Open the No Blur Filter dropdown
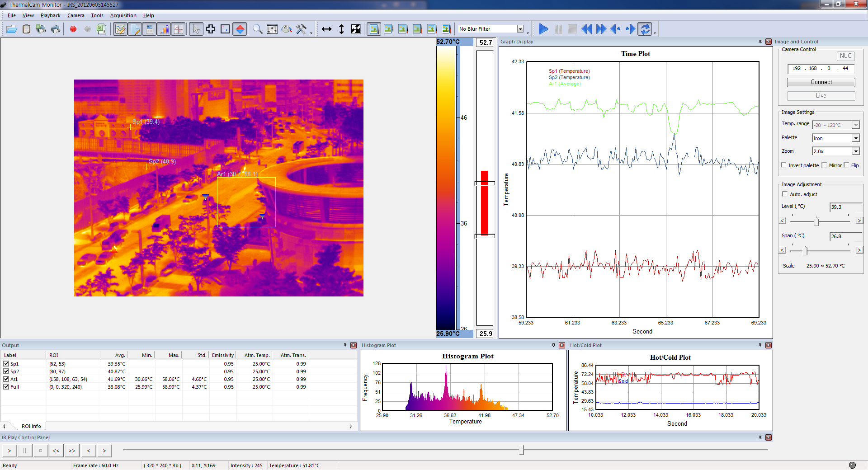868x470 pixels. point(520,29)
